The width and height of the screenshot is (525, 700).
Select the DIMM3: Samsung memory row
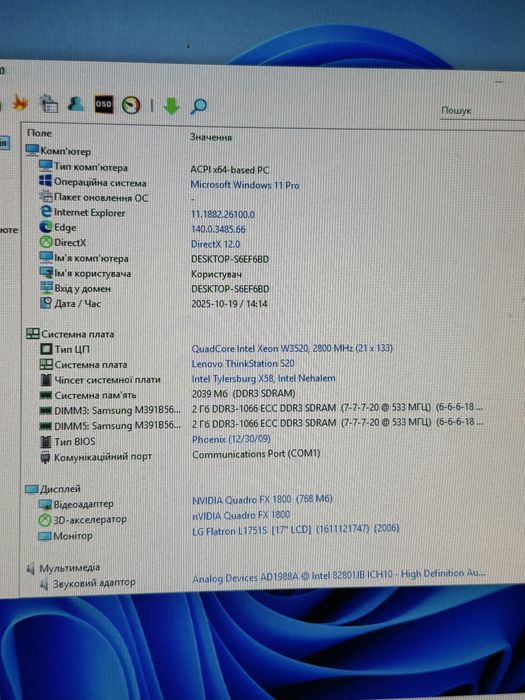click(x=110, y=410)
